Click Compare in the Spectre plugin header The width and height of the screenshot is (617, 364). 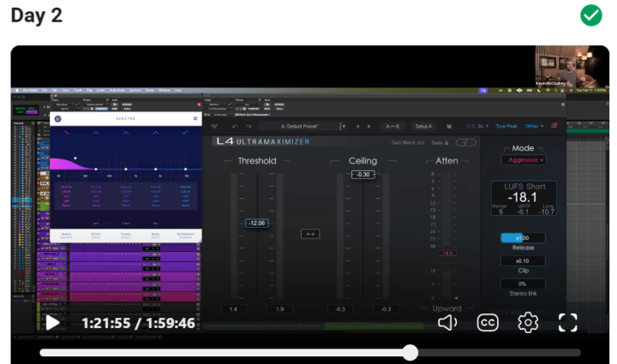(x=101, y=109)
